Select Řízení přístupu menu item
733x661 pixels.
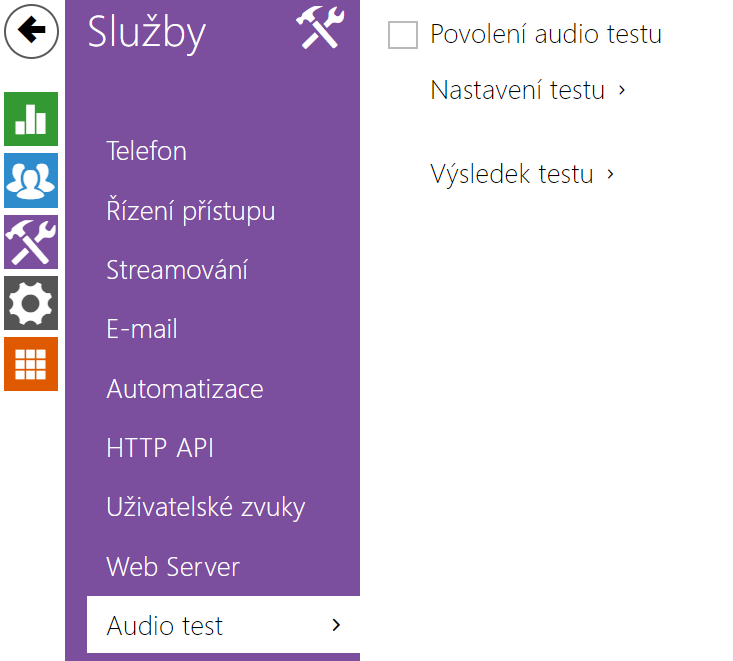(x=191, y=210)
